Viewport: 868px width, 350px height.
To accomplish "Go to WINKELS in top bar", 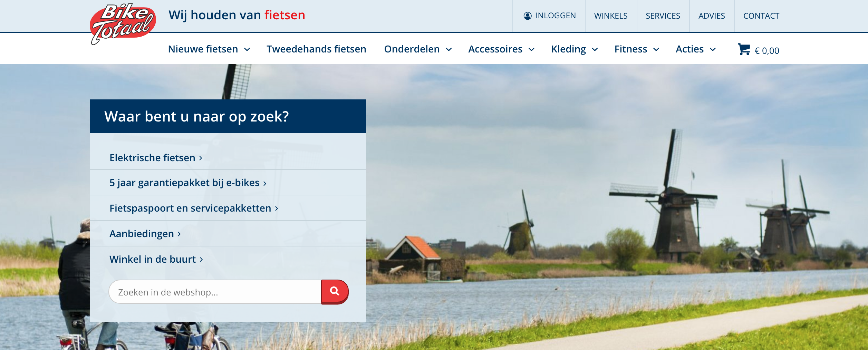I will pos(611,16).
